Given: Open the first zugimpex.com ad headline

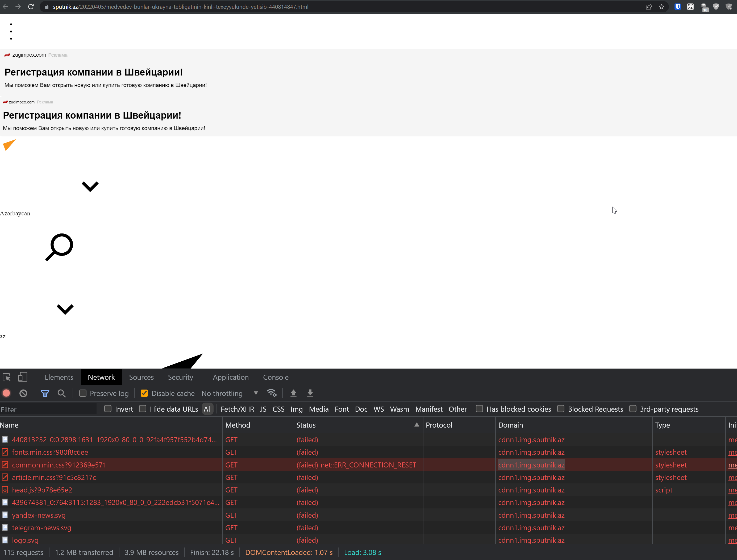Looking at the screenshot, I should [94, 72].
